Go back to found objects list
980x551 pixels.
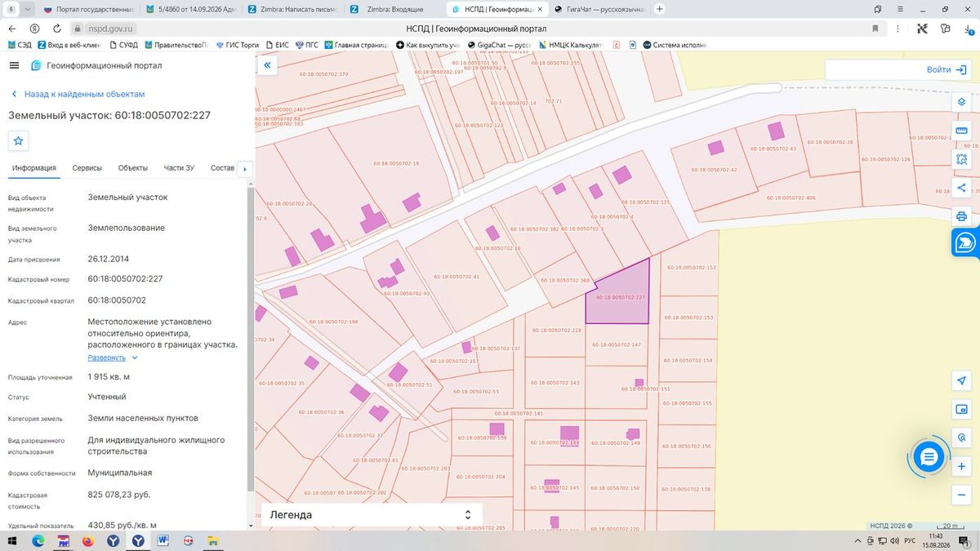click(78, 94)
